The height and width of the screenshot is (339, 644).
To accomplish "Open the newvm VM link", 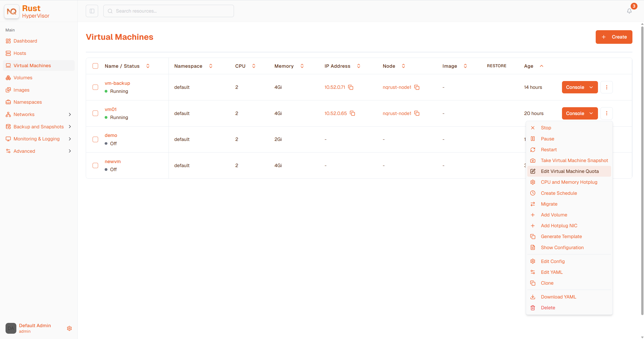I will pyautogui.click(x=113, y=162).
